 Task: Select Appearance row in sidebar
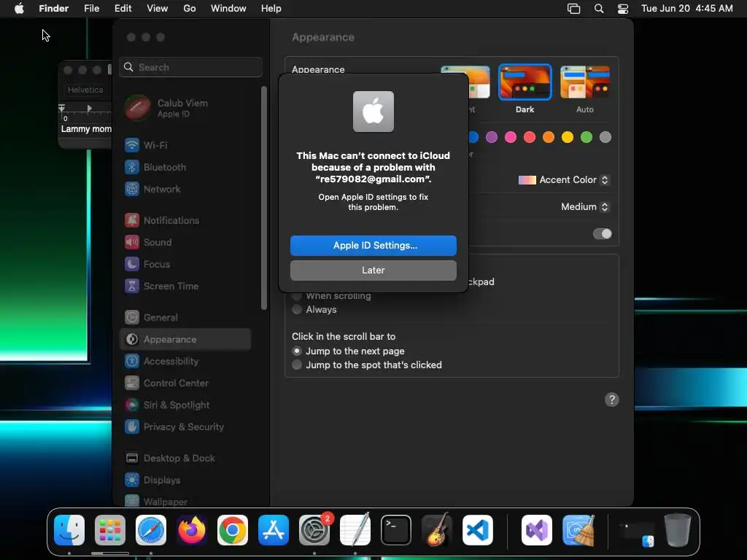pyautogui.click(x=185, y=340)
